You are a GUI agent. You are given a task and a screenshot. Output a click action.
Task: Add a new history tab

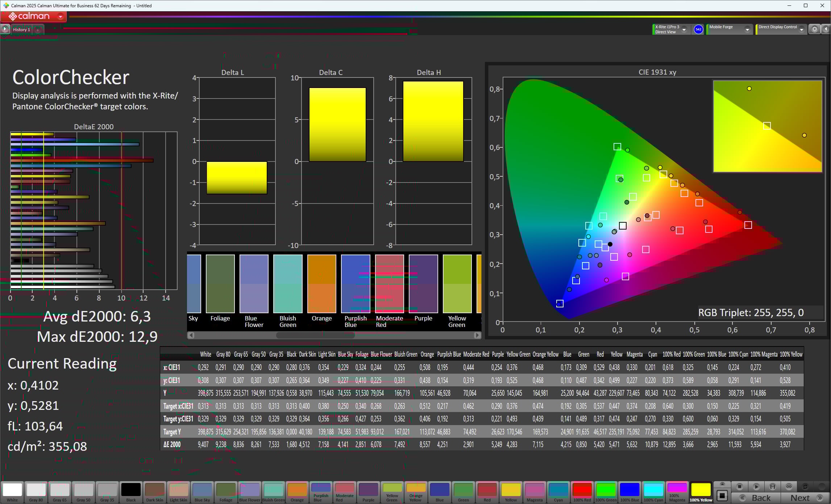click(38, 30)
